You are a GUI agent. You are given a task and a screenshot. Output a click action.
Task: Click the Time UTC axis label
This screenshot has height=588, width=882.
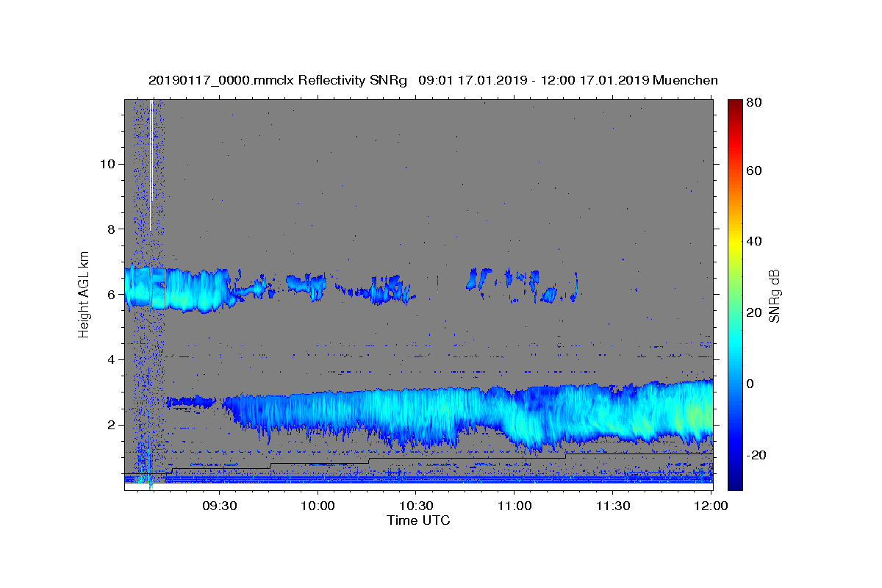[418, 520]
